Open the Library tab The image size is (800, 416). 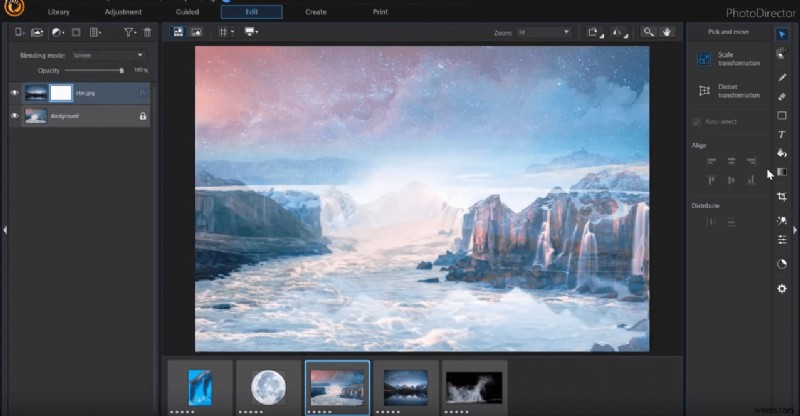tap(59, 12)
